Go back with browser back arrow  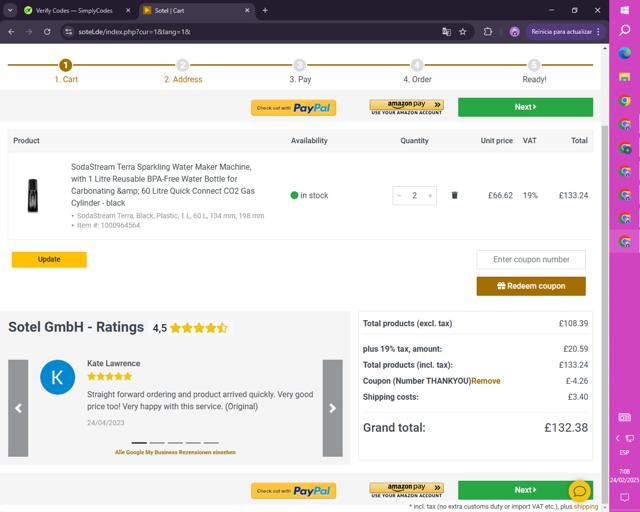click(x=11, y=31)
